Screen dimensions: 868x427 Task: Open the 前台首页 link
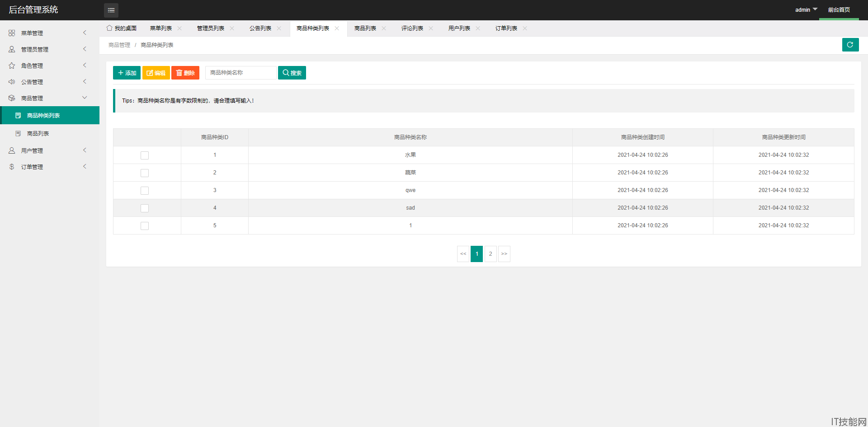pyautogui.click(x=839, y=10)
